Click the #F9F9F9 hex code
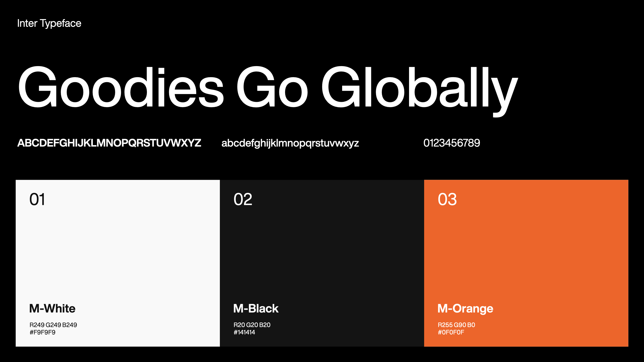The image size is (644, 362). (x=43, y=332)
